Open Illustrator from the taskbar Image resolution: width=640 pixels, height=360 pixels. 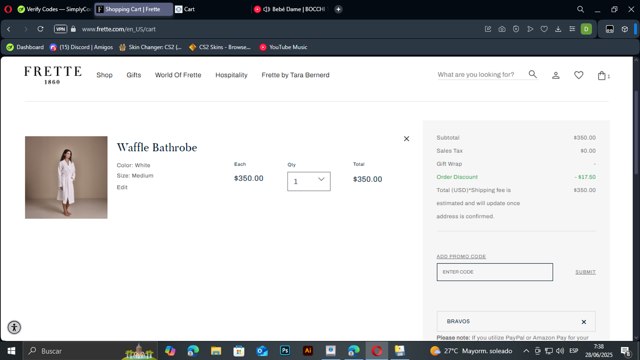[308, 351]
